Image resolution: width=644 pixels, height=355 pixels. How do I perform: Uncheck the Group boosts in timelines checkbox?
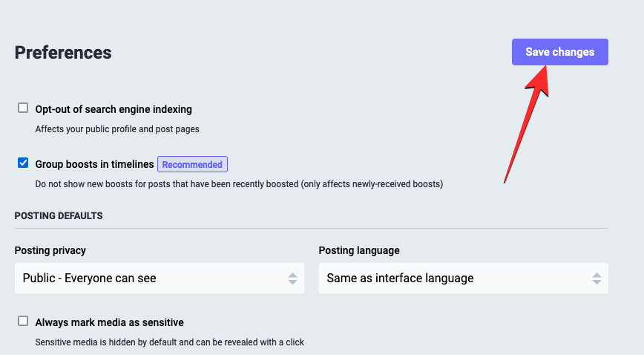(x=23, y=163)
